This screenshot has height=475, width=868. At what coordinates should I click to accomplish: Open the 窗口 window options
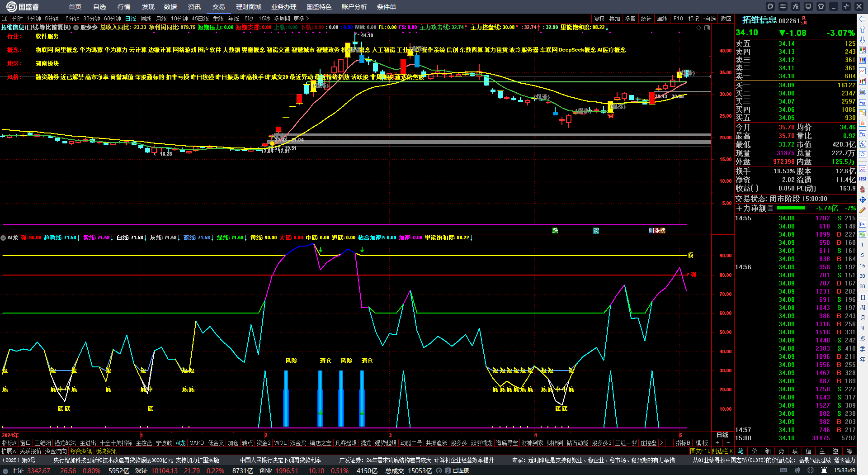26,443
